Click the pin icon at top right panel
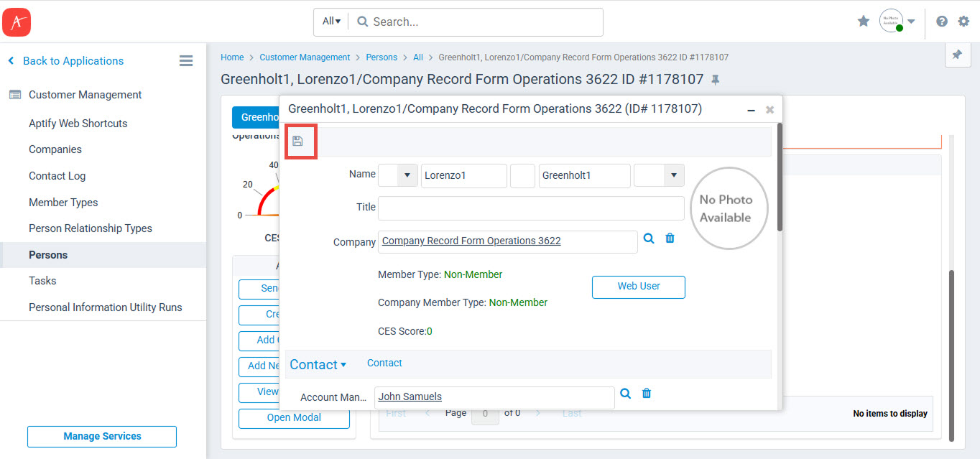This screenshot has height=459, width=980. (957, 55)
